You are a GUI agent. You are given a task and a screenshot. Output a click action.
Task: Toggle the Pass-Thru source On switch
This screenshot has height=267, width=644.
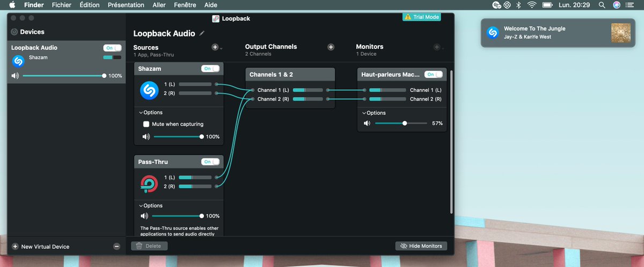(x=210, y=162)
